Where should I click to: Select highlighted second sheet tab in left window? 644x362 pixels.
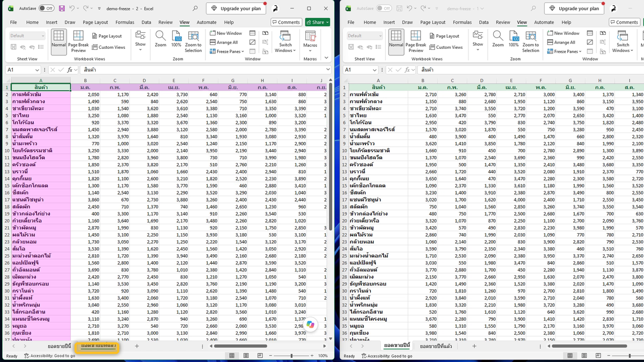tap(97, 346)
